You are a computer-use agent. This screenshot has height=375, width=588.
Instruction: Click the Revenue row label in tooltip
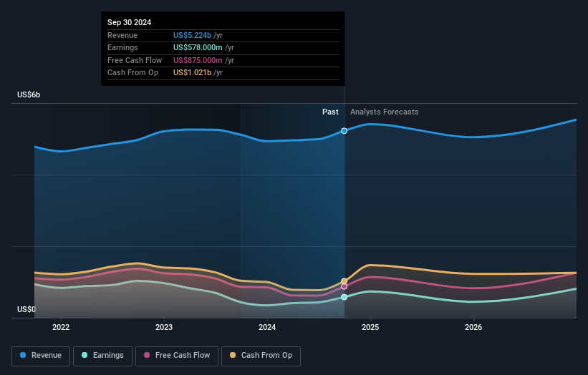coord(122,35)
